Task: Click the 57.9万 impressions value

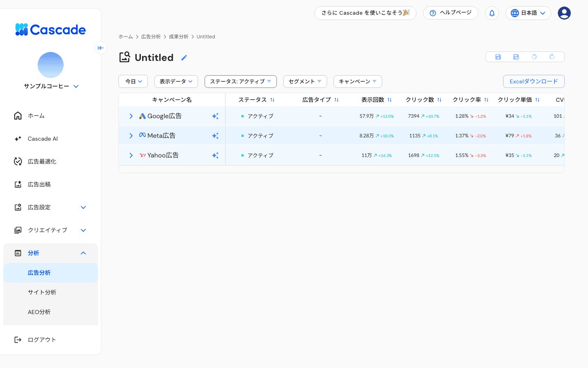Action: [367, 116]
